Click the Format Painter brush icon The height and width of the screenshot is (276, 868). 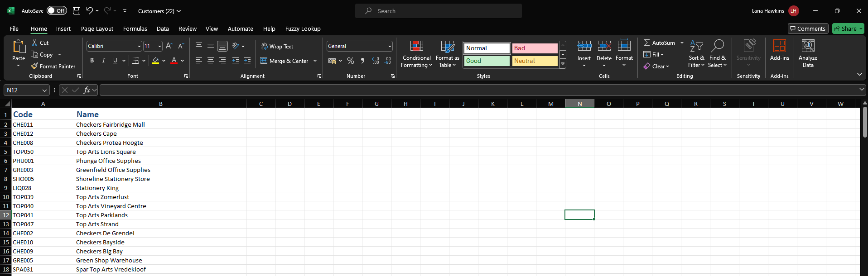click(x=34, y=66)
